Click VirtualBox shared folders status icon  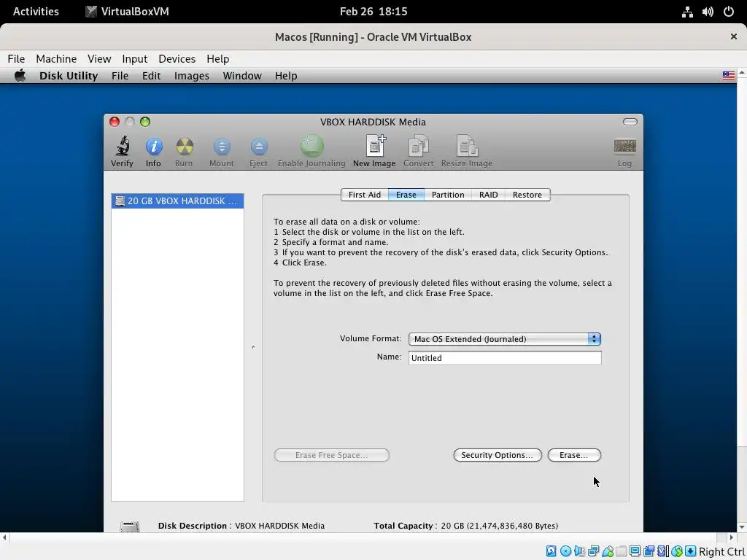click(622, 551)
